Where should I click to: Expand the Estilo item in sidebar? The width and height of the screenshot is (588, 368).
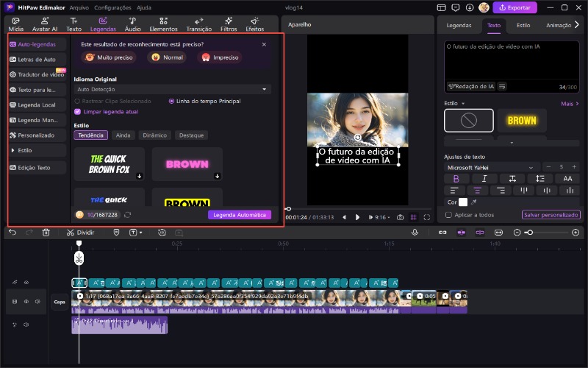click(24, 150)
